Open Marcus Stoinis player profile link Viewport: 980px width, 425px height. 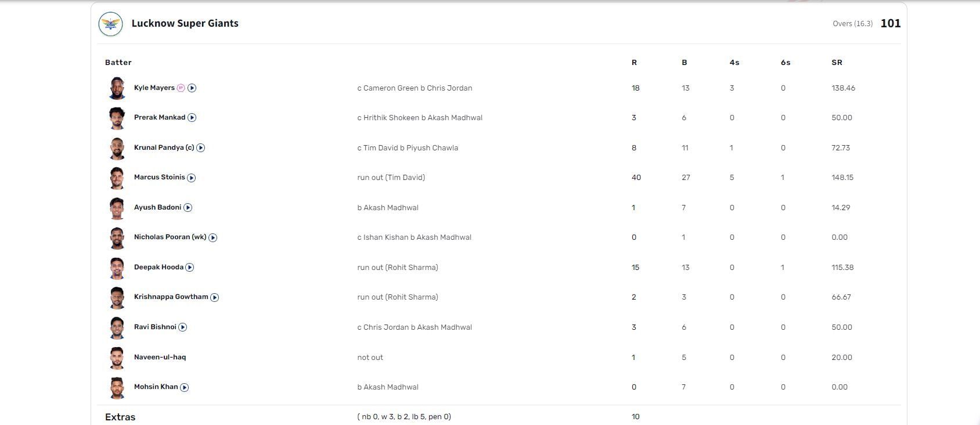(159, 177)
